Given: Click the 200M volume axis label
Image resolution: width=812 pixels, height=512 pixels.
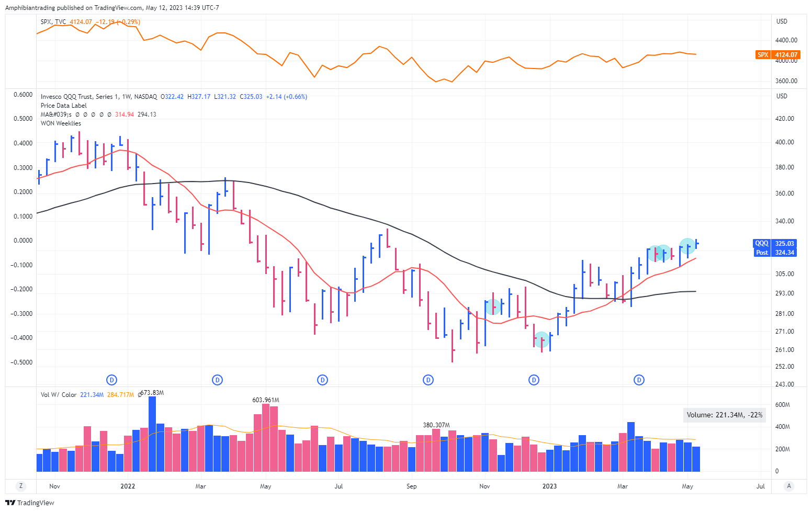Looking at the screenshot, I should (783, 449).
